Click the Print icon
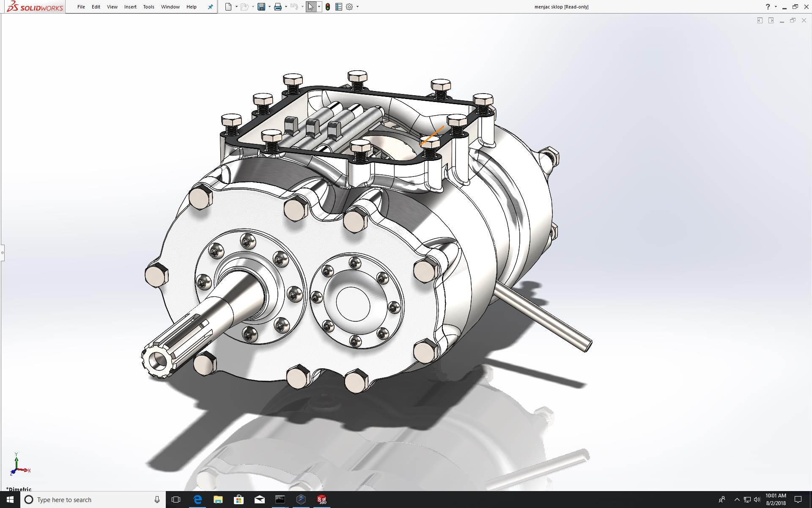812x508 pixels. coord(278,7)
